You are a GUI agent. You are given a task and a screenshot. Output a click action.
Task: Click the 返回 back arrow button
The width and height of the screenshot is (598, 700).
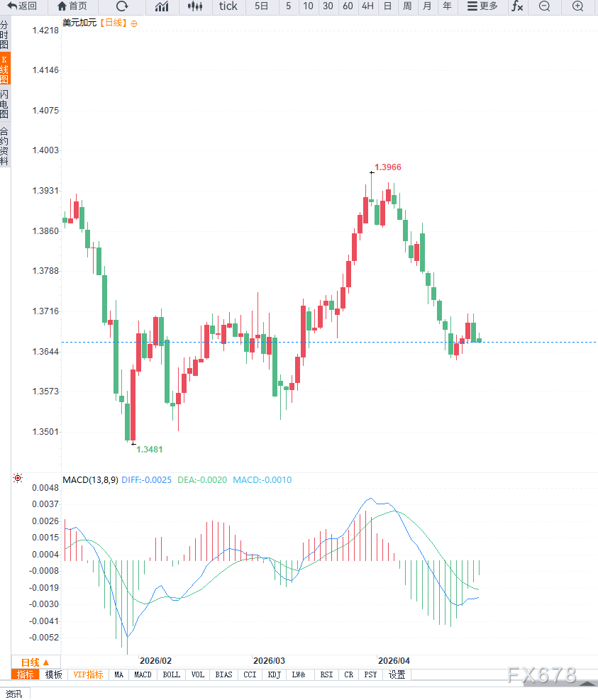pyautogui.click(x=22, y=6)
